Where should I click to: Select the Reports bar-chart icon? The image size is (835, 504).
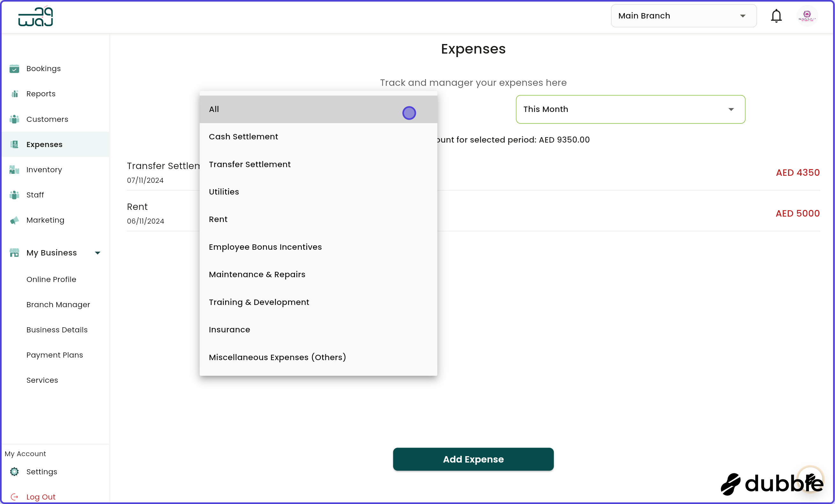coord(14,93)
